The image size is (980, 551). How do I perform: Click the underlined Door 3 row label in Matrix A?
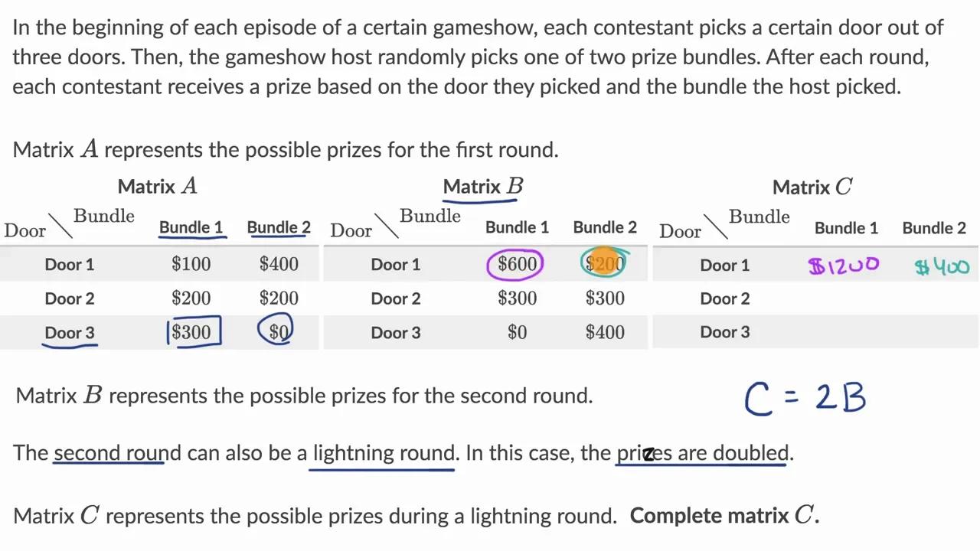coord(69,332)
